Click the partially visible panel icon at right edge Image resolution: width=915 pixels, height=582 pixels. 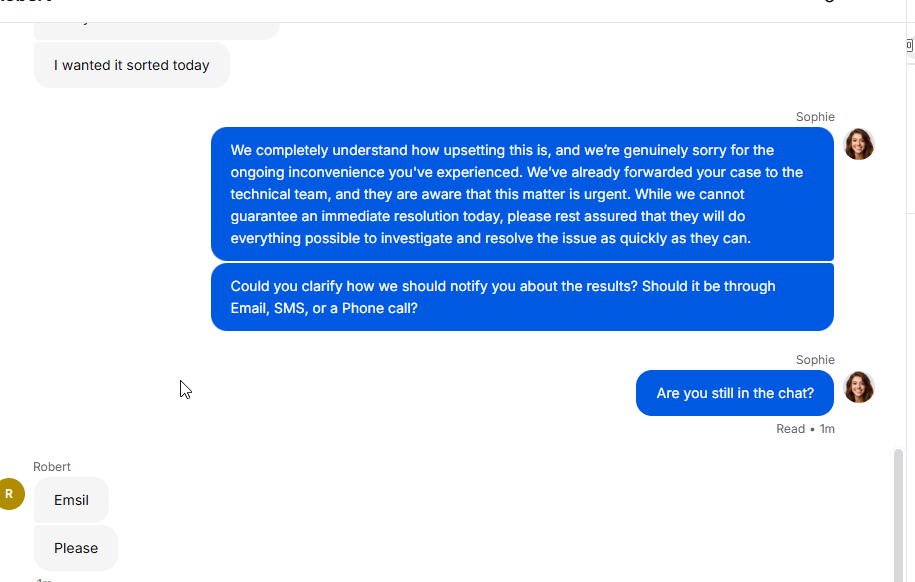point(910,45)
